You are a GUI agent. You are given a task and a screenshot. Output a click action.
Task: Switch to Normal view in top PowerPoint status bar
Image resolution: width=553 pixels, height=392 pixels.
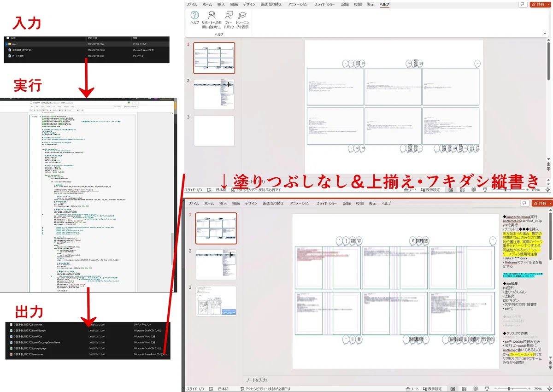pos(451,189)
